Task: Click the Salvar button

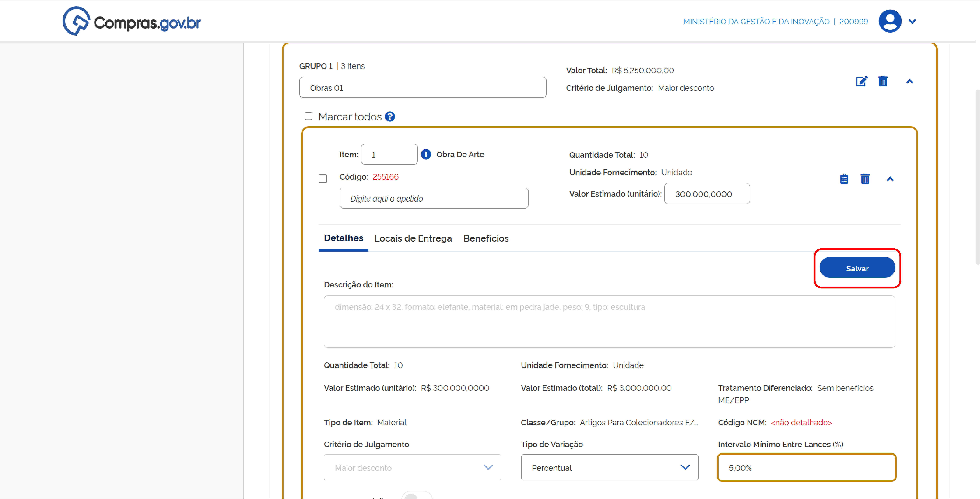Action: pos(857,268)
